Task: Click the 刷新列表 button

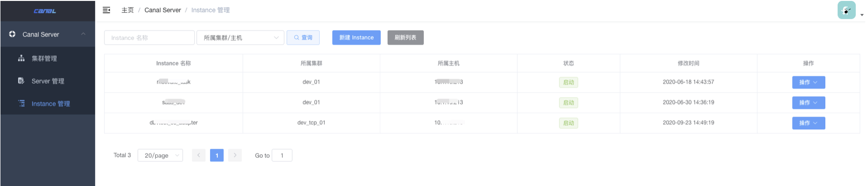Action: [405, 38]
